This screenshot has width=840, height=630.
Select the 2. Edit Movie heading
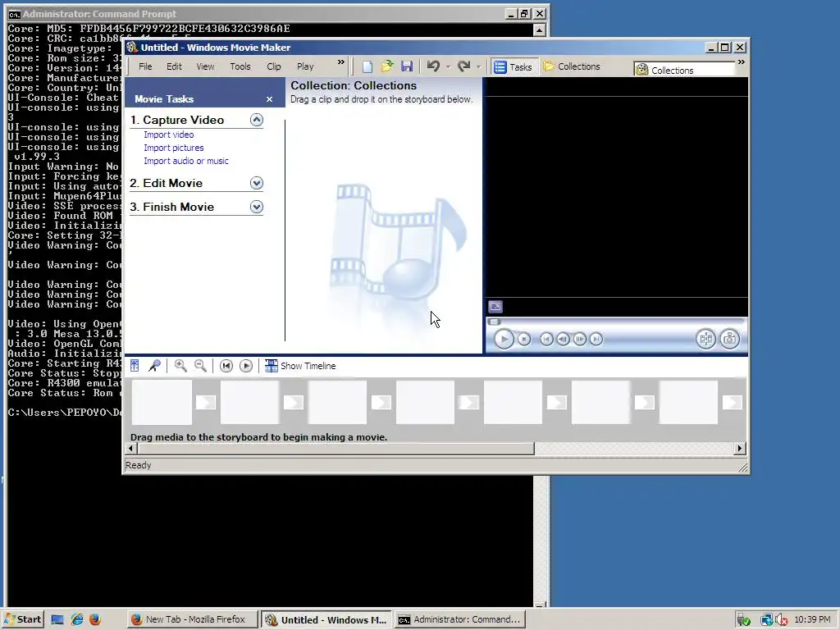(166, 183)
